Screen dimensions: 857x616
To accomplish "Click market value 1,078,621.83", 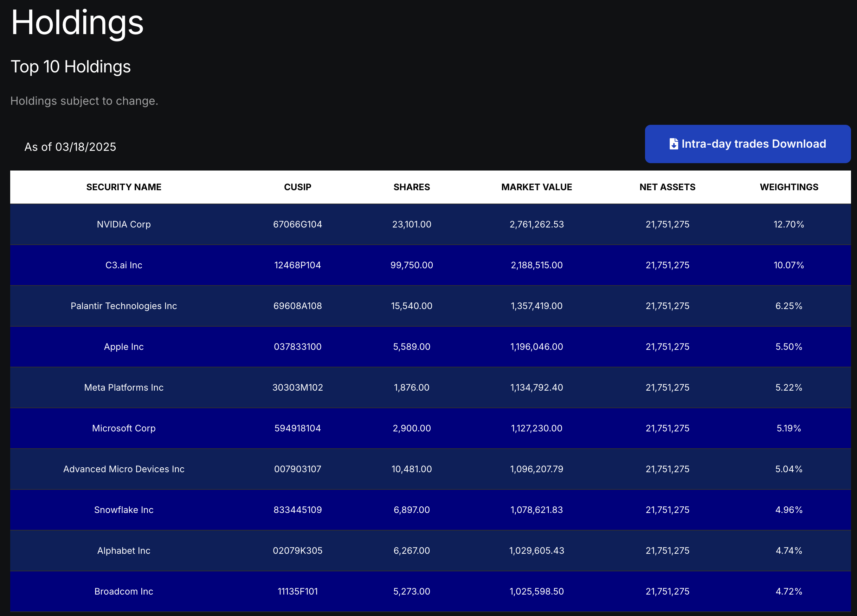I will pyautogui.click(x=536, y=510).
